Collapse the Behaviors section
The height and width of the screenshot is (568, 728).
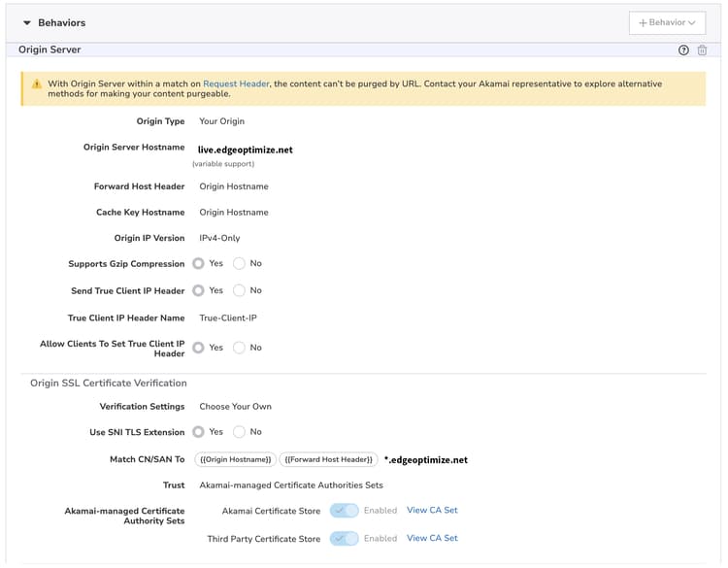point(27,22)
